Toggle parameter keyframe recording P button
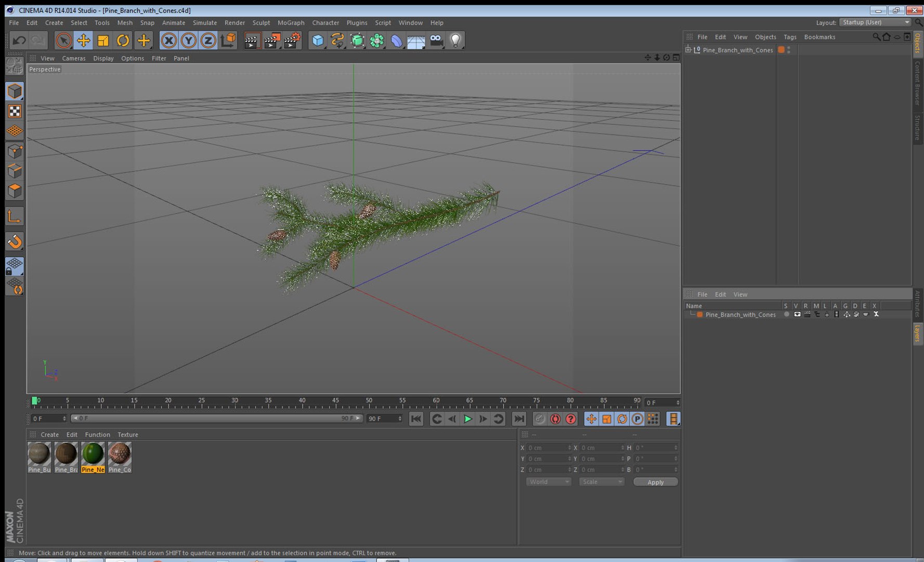This screenshot has height=562, width=924. (x=637, y=419)
